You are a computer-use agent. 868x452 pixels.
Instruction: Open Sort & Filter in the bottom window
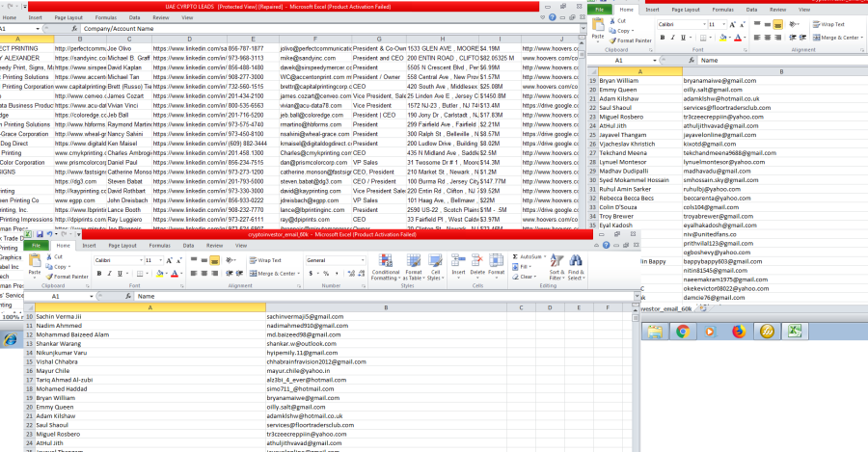tap(556, 267)
